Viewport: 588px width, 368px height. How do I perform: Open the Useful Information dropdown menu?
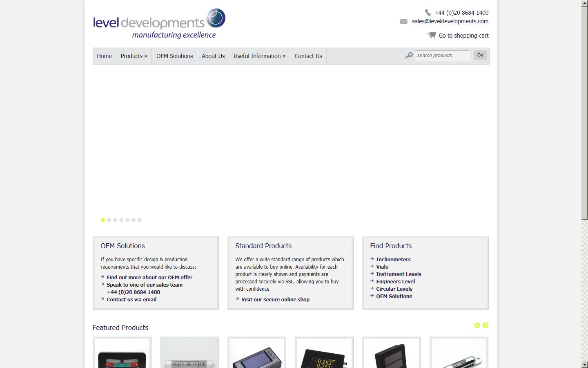[x=259, y=56]
